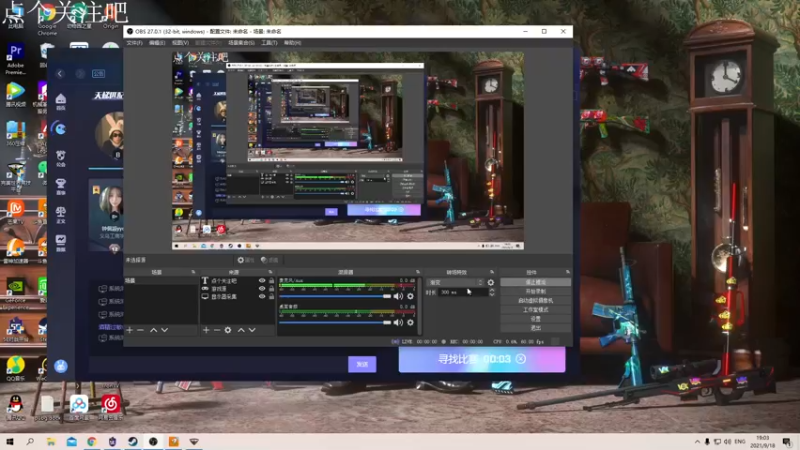Screen dimensions: 800x450
Task: Go to home icon in game platform sidebar
Action: [x=61, y=101]
